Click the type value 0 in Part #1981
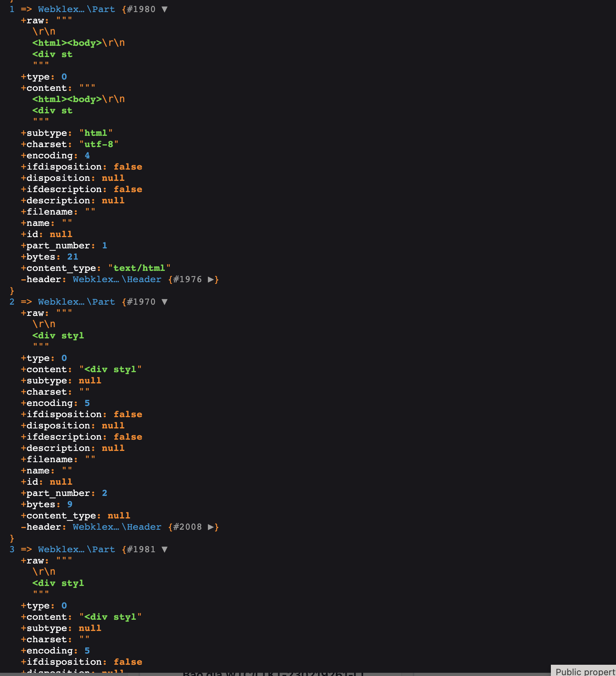This screenshot has width=616, height=676. pyautogui.click(x=64, y=606)
